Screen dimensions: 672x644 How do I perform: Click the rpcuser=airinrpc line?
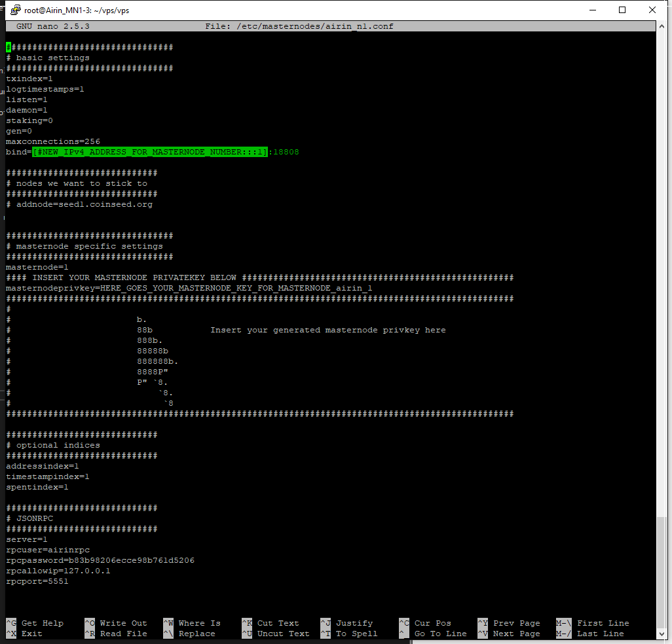pos(48,550)
